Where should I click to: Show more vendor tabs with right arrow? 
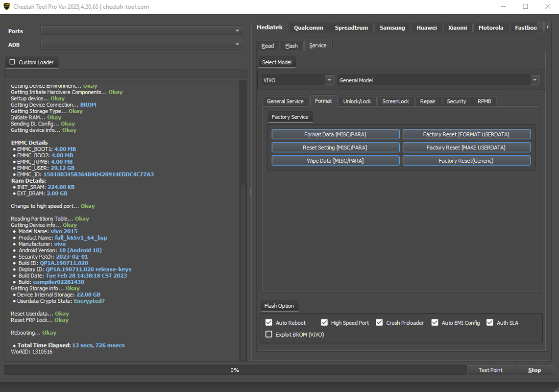click(548, 27)
